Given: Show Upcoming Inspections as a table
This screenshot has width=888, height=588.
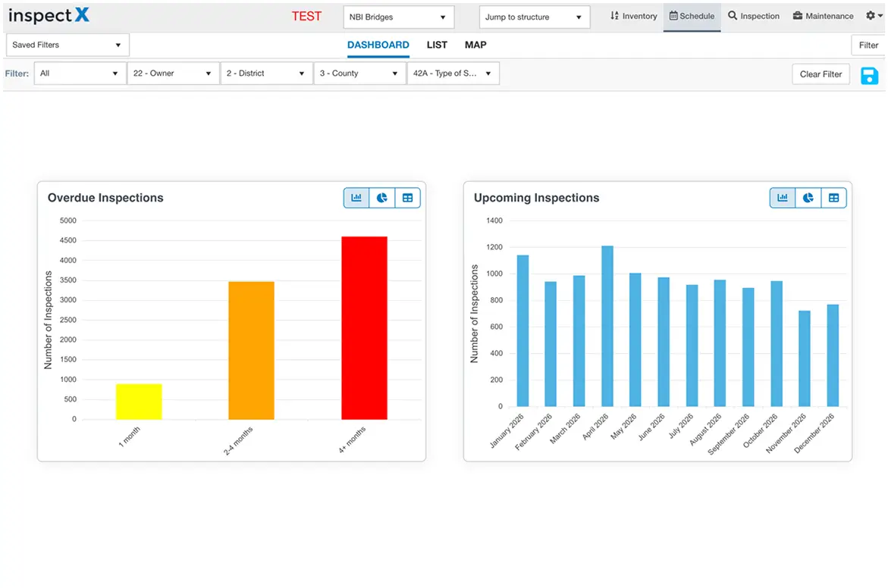Looking at the screenshot, I should click(x=833, y=197).
